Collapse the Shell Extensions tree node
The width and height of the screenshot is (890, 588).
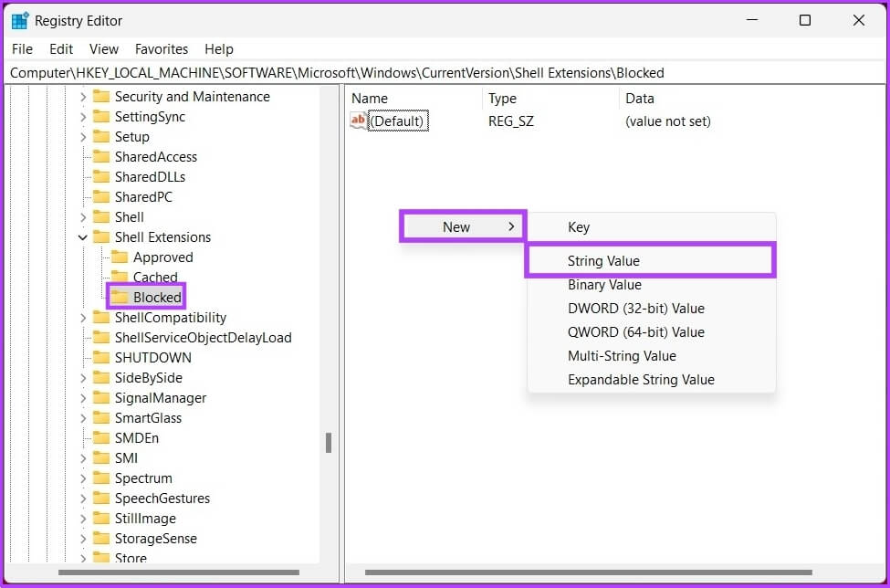(83, 237)
